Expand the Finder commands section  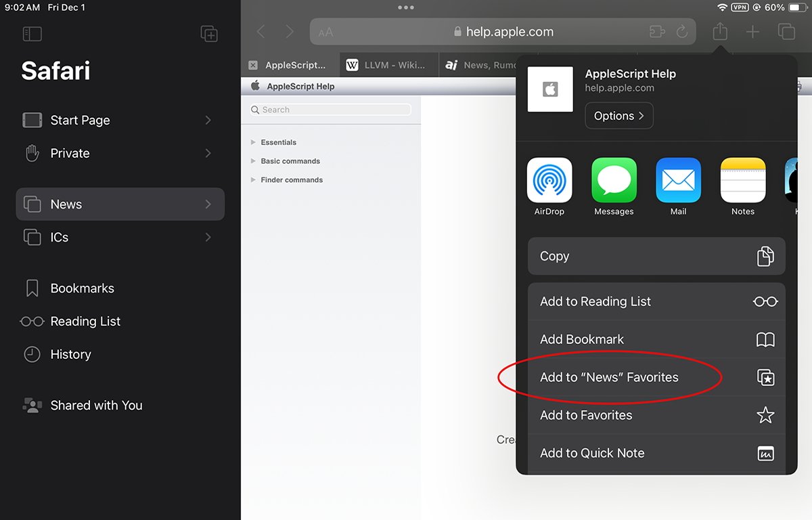tap(253, 180)
